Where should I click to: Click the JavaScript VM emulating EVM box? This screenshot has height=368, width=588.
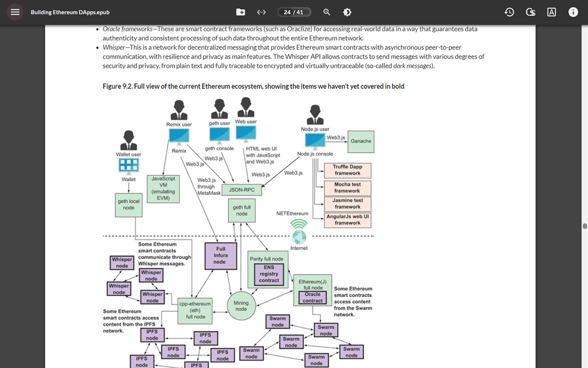(164, 188)
